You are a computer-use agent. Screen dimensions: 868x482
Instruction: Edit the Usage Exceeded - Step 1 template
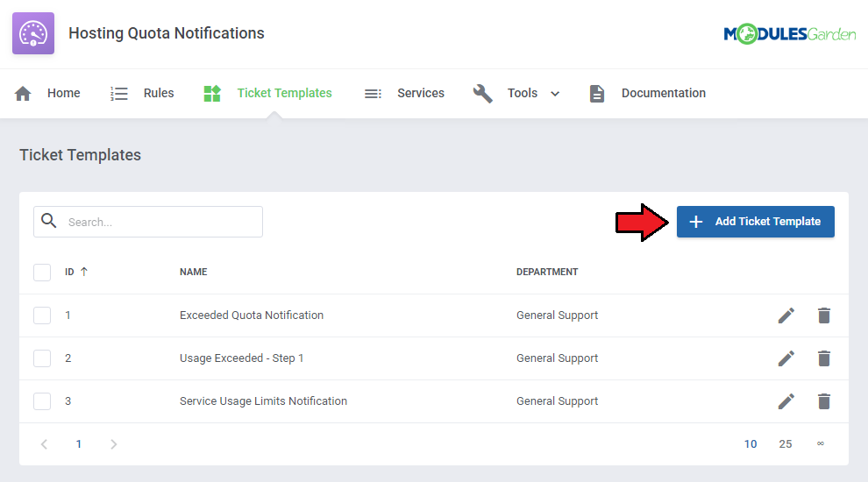pyautogui.click(x=786, y=358)
